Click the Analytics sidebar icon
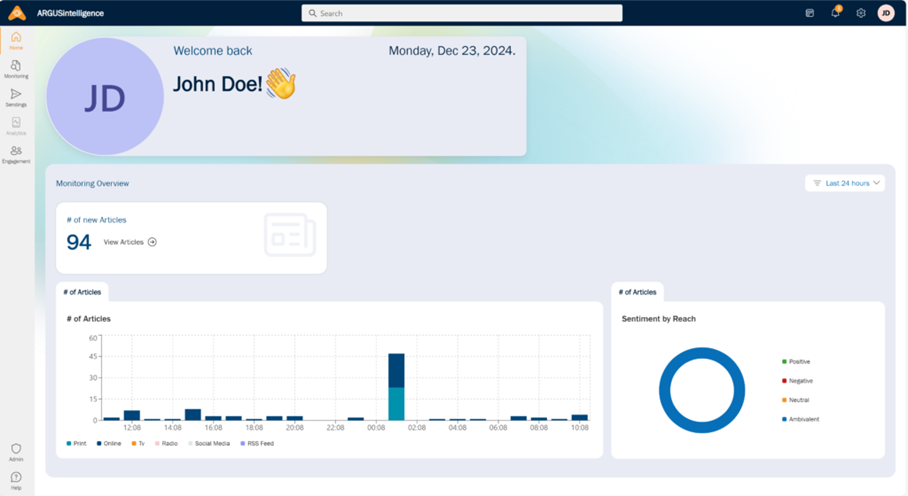908x496 pixels. (x=16, y=125)
